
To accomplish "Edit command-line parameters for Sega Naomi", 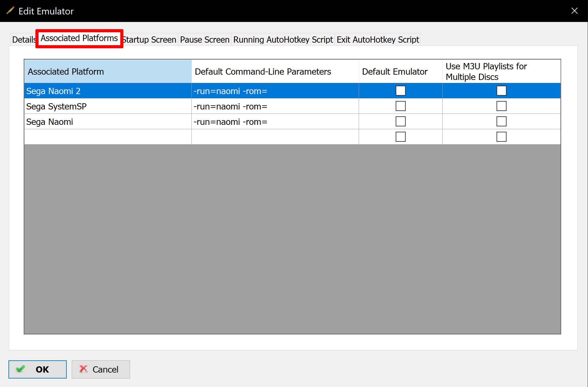I will tap(275, 122).
